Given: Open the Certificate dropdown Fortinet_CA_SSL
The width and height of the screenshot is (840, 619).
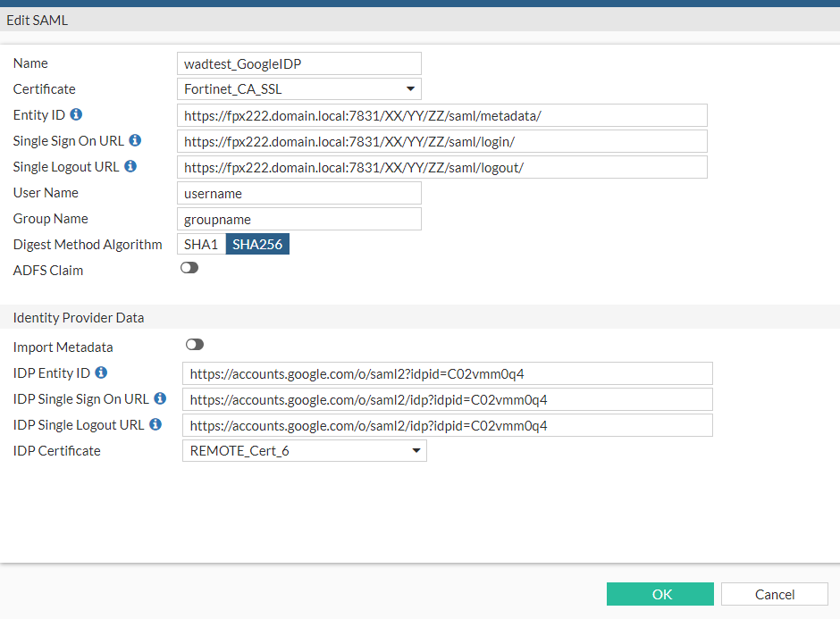Looking at the screenshot, I should click(299, 89).
